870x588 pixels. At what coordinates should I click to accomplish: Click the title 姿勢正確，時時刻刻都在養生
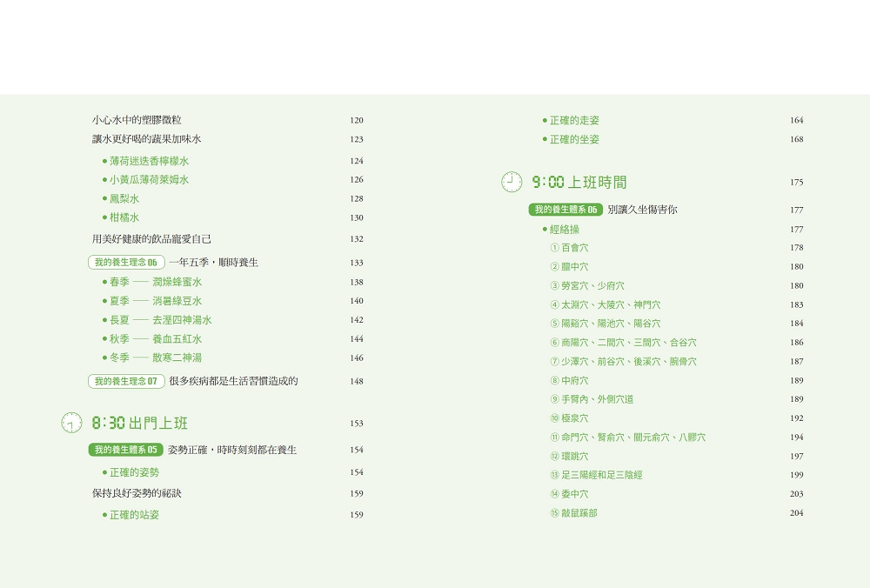point(232,450)
